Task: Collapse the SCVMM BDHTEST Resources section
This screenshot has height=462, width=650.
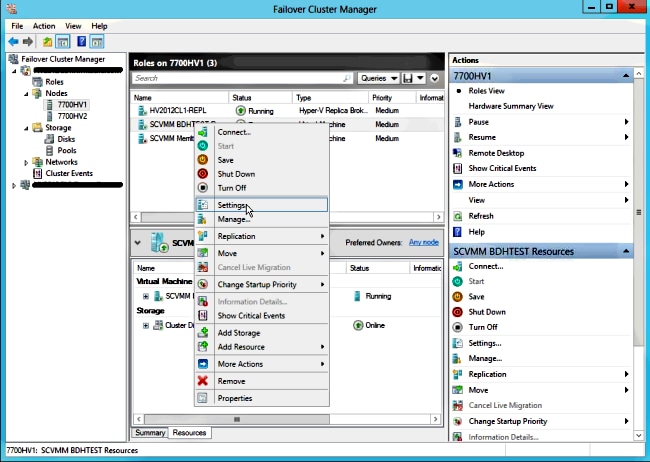Action: [626, 251]
